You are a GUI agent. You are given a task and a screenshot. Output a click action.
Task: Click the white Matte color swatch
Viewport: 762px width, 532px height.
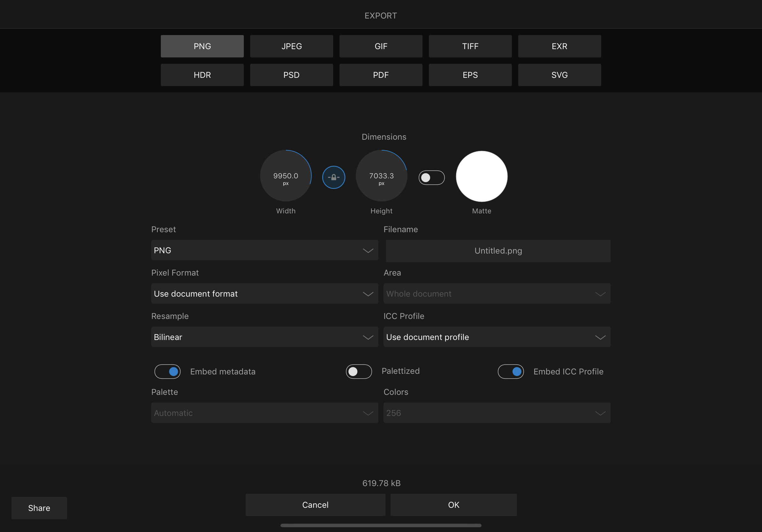tap(482, 176)
